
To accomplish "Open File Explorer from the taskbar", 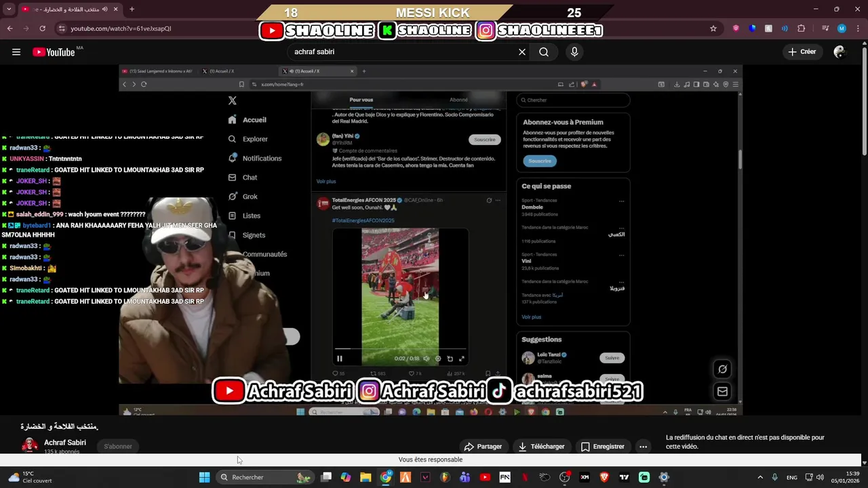I will tap(366, 477).
